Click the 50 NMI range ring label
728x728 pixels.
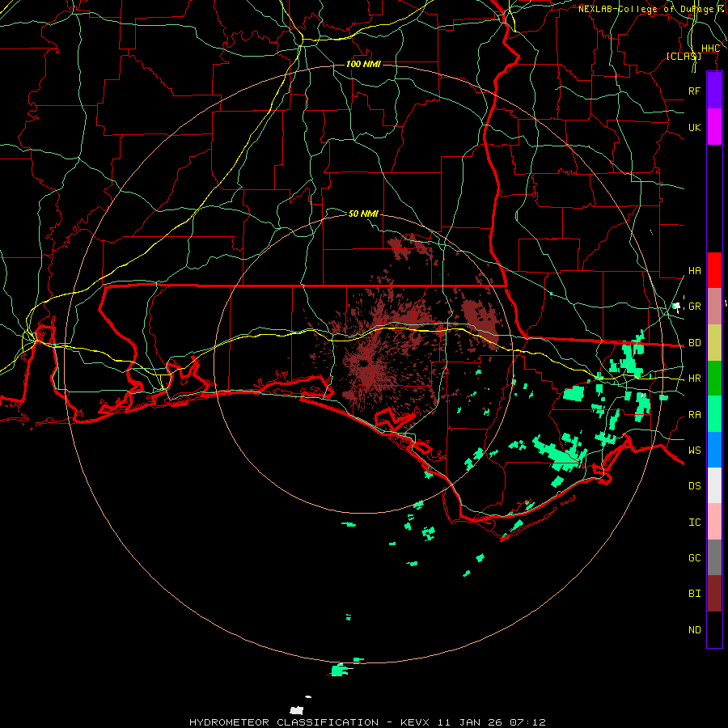click(x=363, y=214)
